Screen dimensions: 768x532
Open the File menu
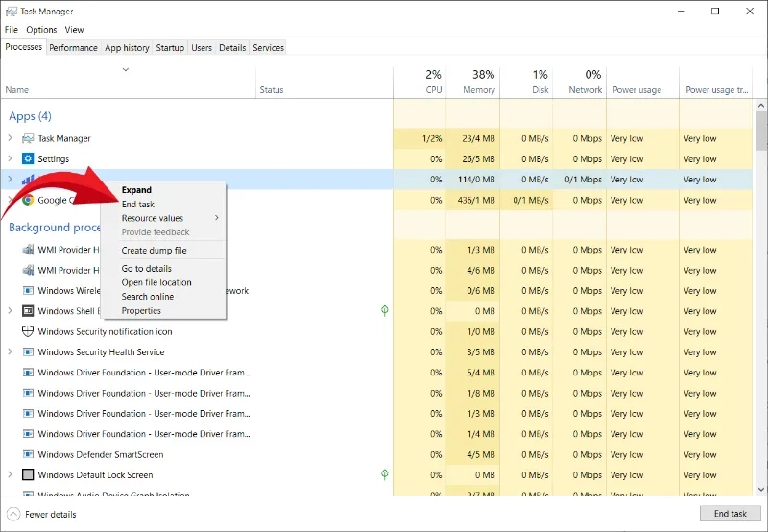pyautogui.click(x=12, y=30)
